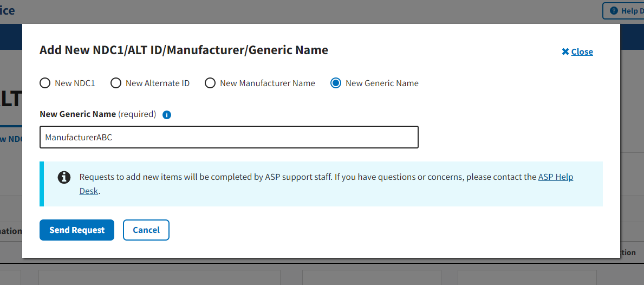Viewport: 644px width, 285px height.
Task: Open the ASP Help Desk link
Action: [555, 177]
